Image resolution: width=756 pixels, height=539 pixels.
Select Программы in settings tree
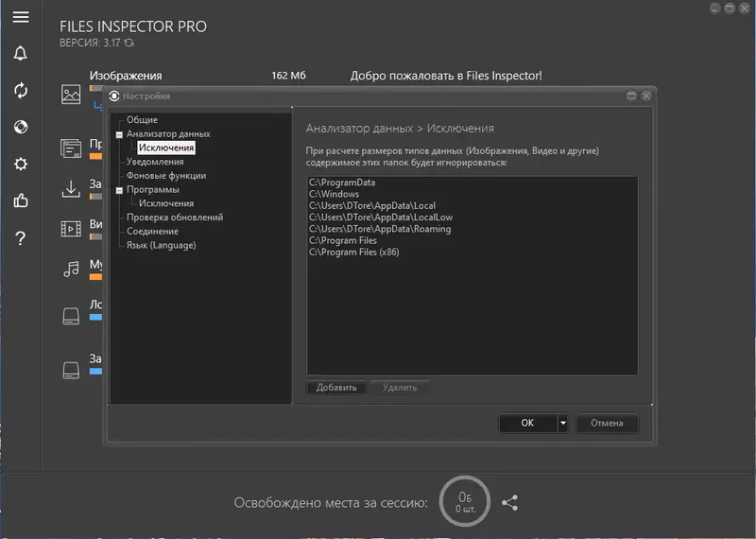[153, 190]
